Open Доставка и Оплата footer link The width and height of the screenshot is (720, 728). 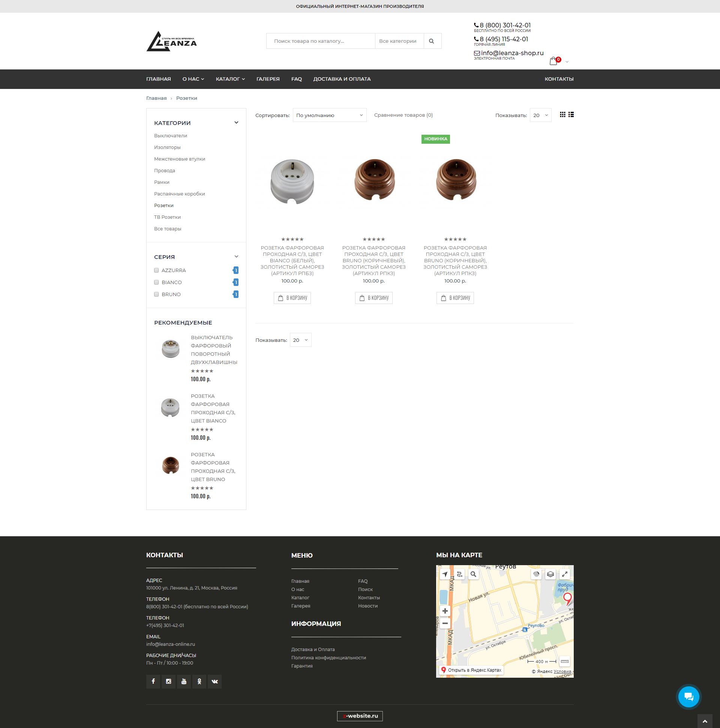click(312, 649)
